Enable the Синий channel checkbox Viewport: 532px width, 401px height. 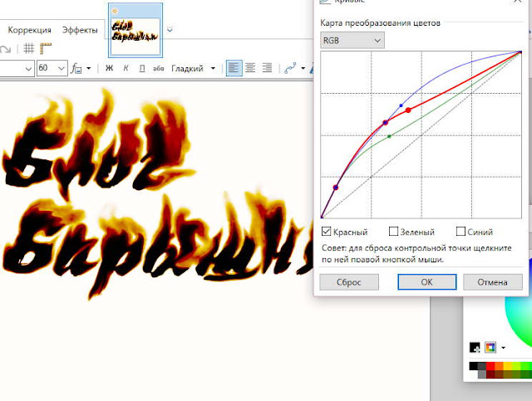point(461,232)
